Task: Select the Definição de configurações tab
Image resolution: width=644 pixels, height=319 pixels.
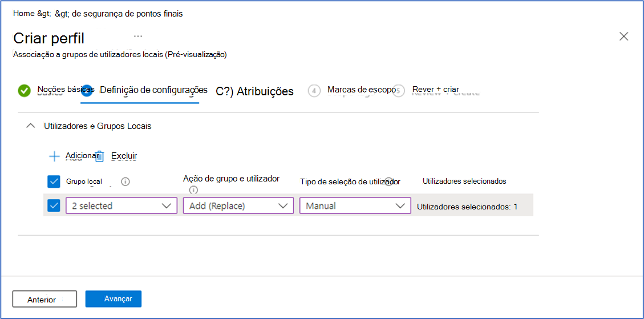Action: click(153, 90)
